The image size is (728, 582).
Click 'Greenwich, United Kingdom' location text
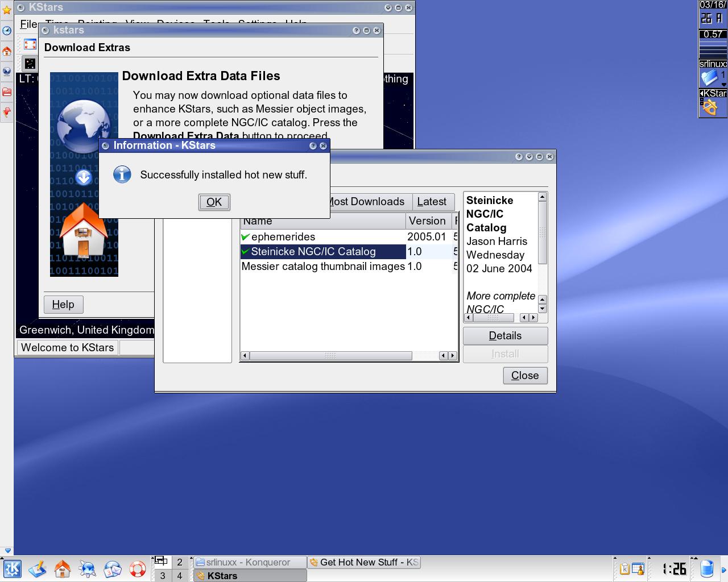coord(86,330)
